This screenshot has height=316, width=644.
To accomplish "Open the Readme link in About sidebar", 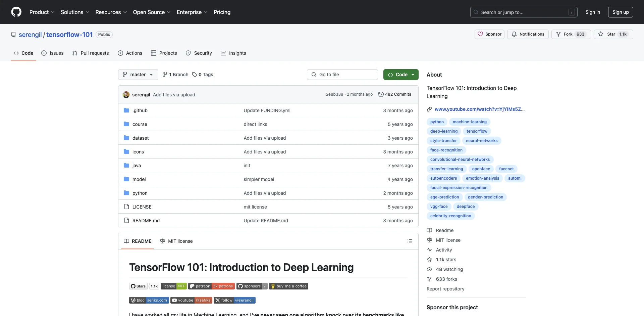I will tap(440, 230).
